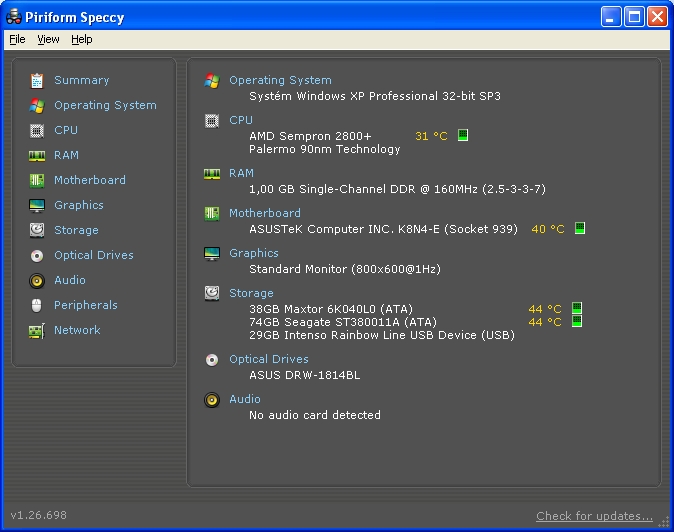
Task: Open the File menu
Action: (x=17, y=39)
